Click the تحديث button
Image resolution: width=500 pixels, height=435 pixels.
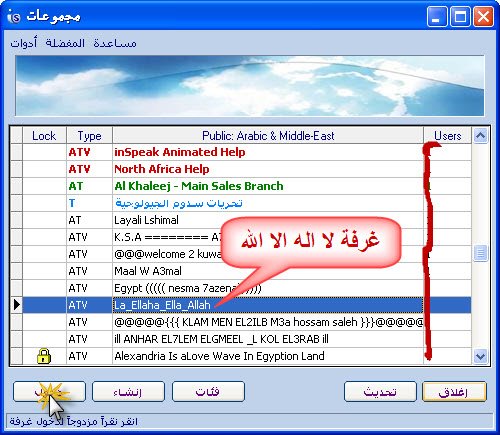(380, 392)
